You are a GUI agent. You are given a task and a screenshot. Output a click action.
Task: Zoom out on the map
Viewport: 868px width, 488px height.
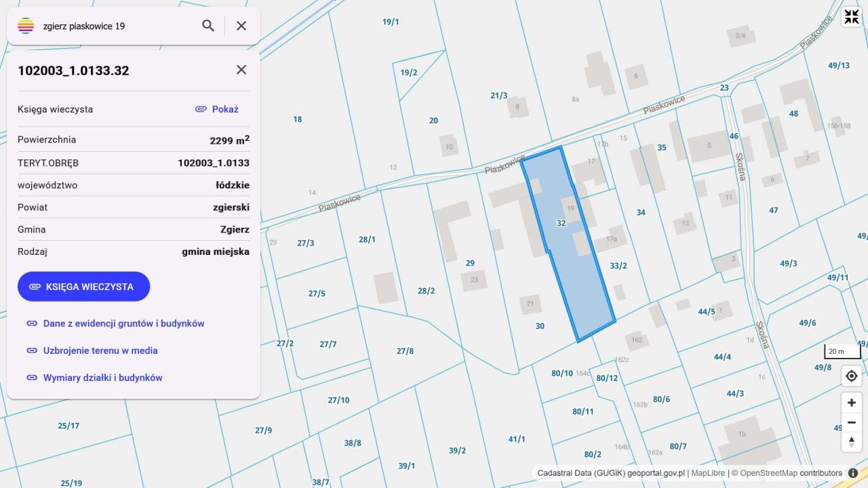pyautogui.click(x=852, y=423)
